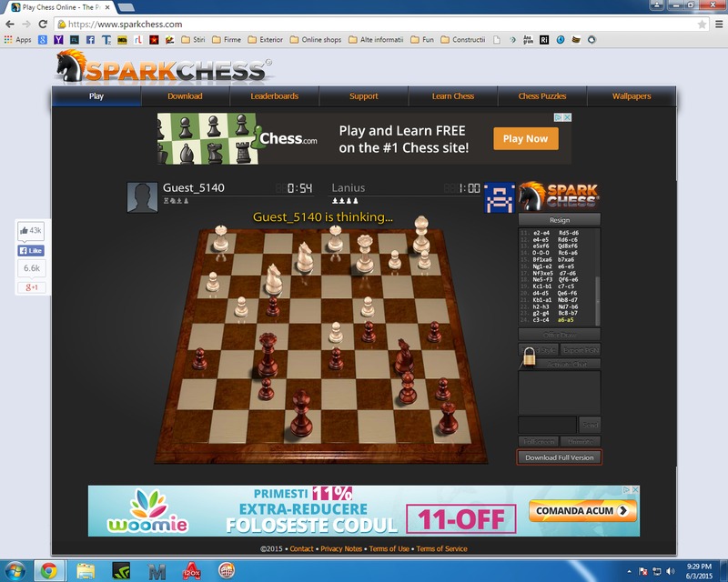Open the Terms of Service footer link

tap(441, 548)
